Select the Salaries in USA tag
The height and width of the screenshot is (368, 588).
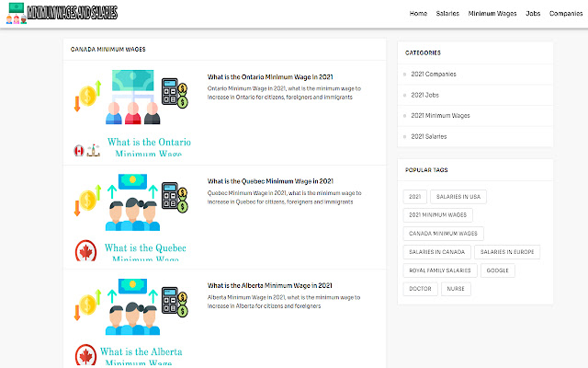click(x=458, y=197)
